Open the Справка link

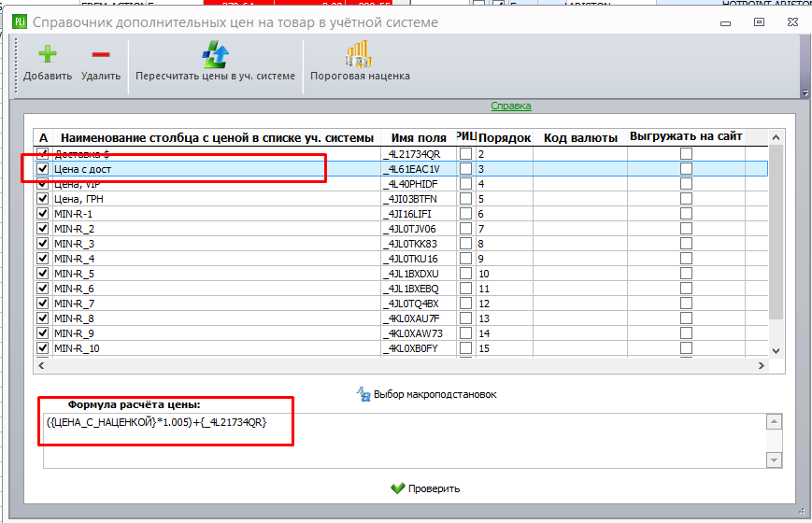point(510,106)
